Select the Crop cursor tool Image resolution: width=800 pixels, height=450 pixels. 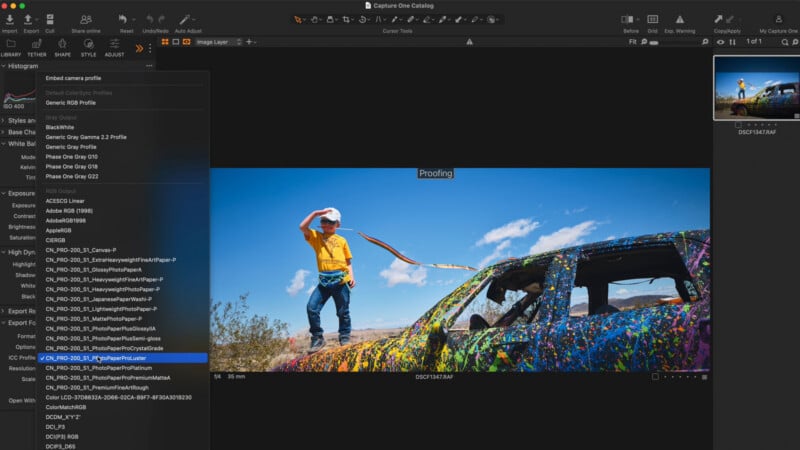[346, 19]
